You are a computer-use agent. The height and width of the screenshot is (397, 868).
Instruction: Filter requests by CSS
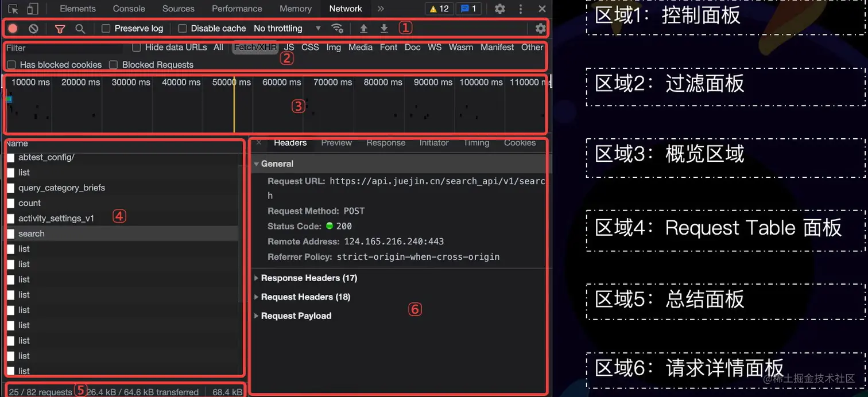click(x=310, y=47)
